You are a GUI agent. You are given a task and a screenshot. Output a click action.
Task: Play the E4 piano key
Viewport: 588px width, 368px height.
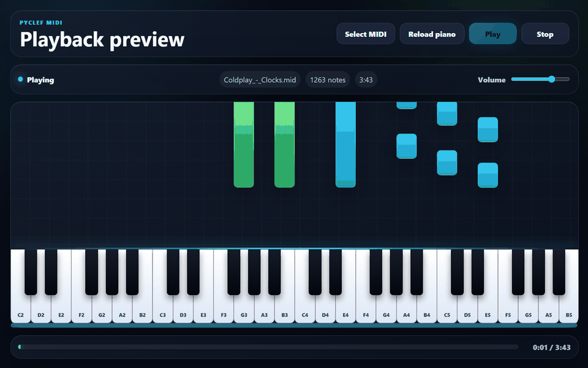[x=345, y=310]
